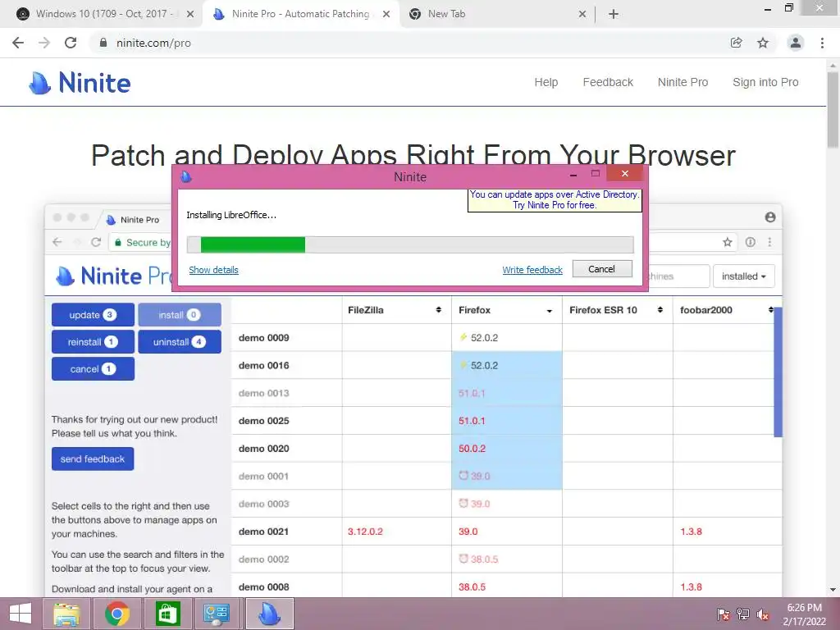This screenshot has width=840, height=630.
Task: Open the Feedback menu link
Action: tap(608, 83)
